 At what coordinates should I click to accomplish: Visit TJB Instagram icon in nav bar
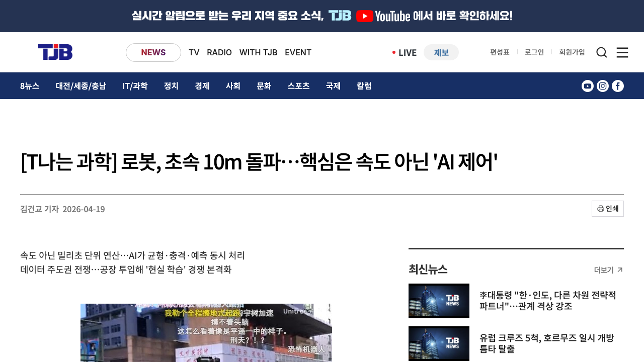click(x=603, y=86)
